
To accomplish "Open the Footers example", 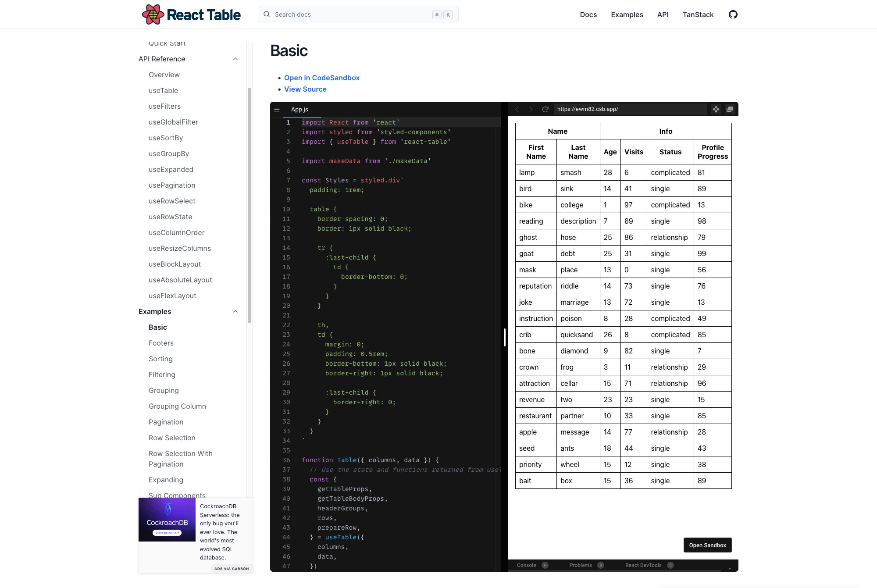I will tap(161, 343).
